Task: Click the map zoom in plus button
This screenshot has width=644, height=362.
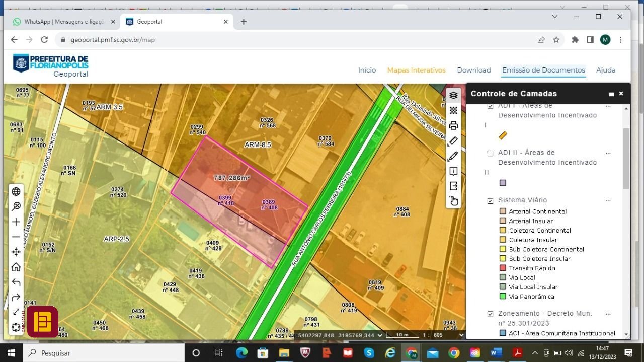Action: (x=16, y=222)
